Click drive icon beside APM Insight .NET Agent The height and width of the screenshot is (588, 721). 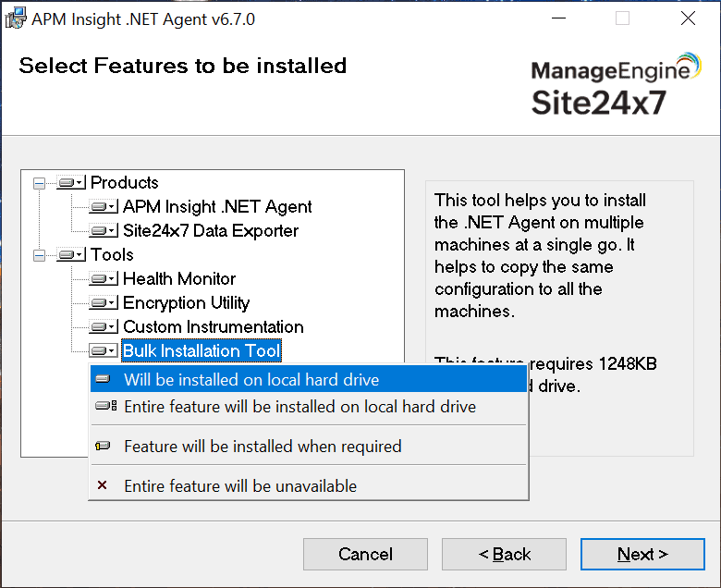pos(104,207)
